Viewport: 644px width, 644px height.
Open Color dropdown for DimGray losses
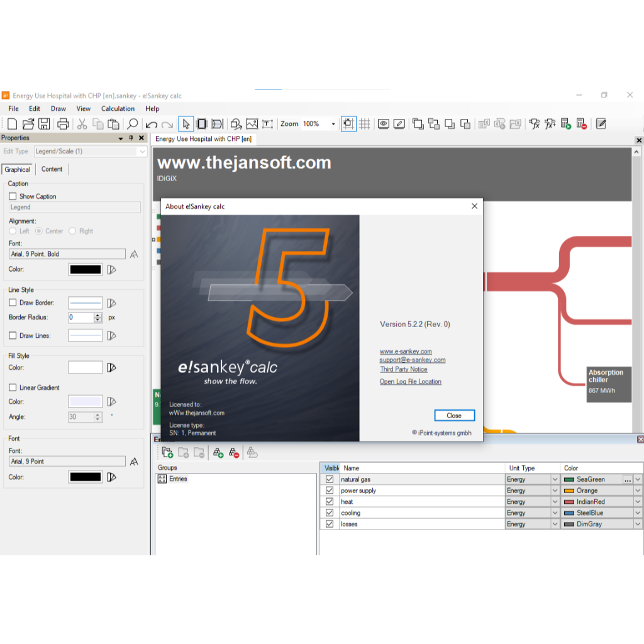tap(638, 524)
